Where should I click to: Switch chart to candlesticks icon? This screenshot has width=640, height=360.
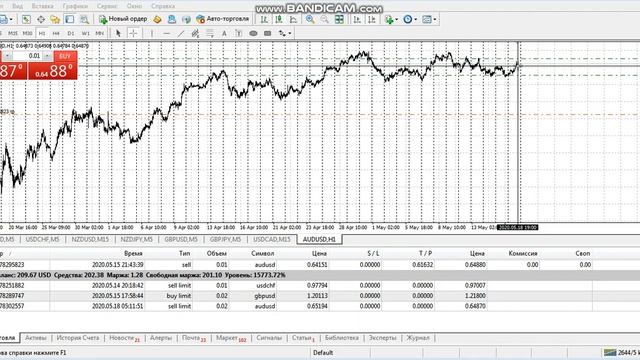pyautogui.click(x=279, y=19)
